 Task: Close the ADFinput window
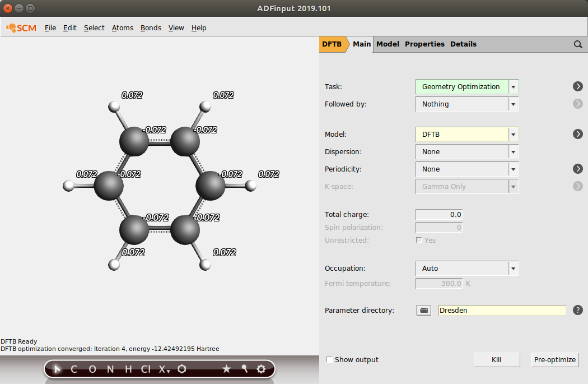point(7,8)
